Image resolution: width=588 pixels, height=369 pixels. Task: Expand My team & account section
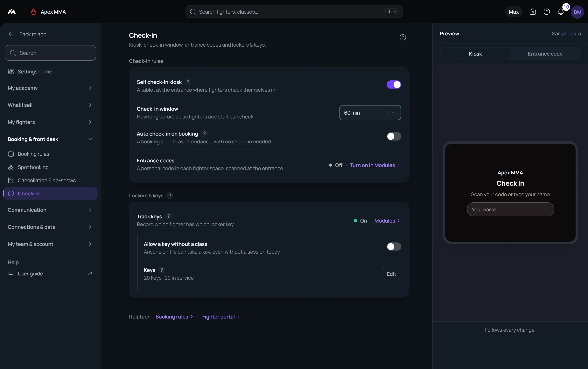point(50,244)
